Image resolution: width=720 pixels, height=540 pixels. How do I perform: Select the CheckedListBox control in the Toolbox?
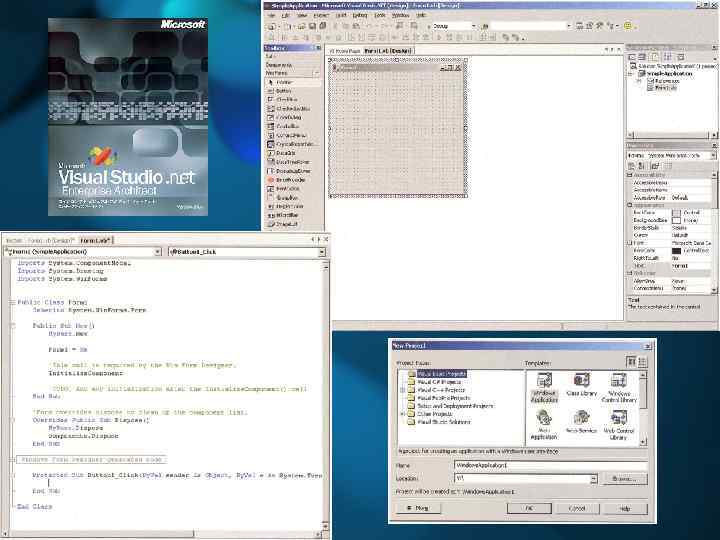(292, 109)
